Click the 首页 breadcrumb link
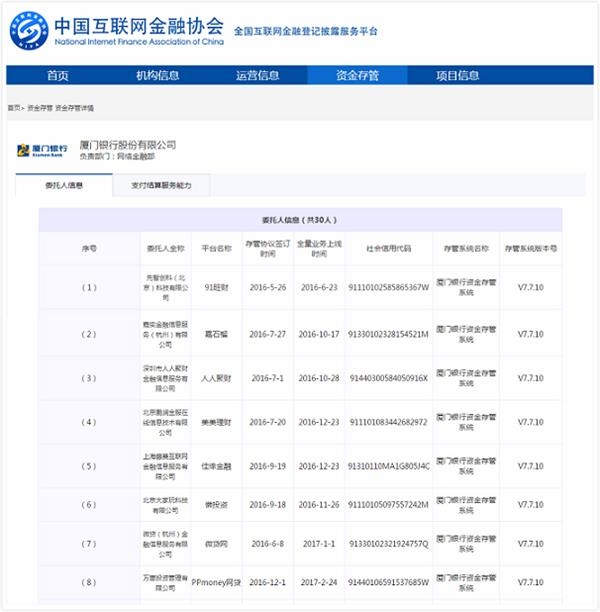The height and width of the screenshot is (612, 600). (14, 108)
